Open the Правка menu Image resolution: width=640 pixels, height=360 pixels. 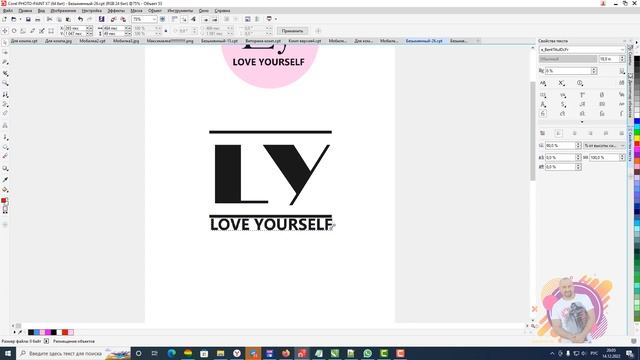tap(25, 11)
